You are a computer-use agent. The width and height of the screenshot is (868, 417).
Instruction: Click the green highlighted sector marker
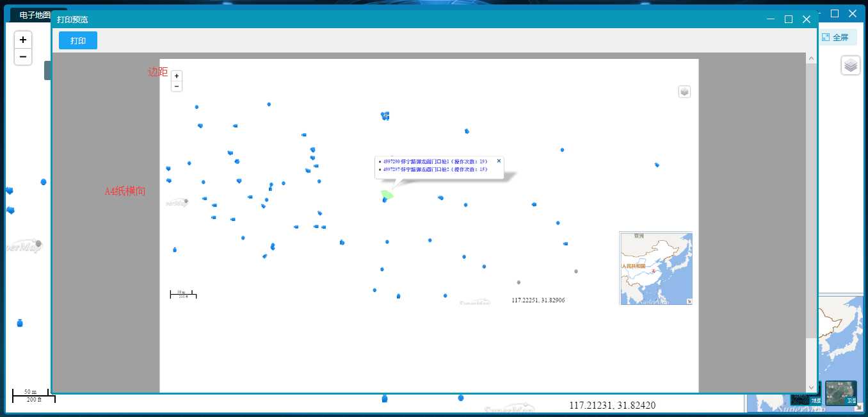click(387, 195)
